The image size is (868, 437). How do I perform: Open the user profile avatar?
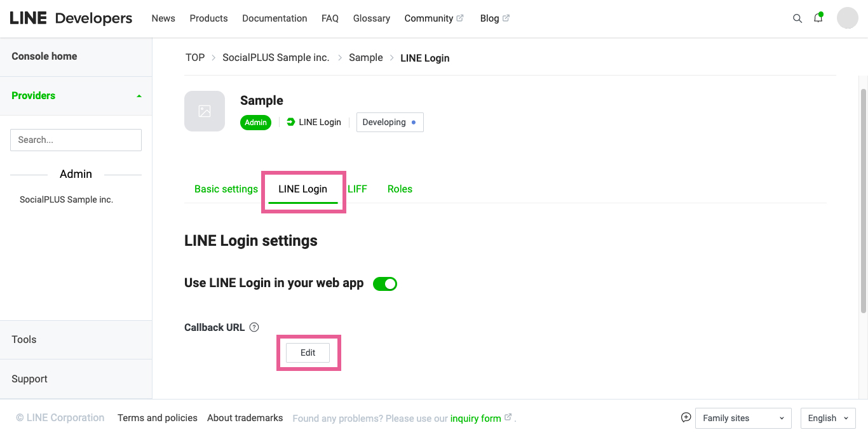(848, 18)
